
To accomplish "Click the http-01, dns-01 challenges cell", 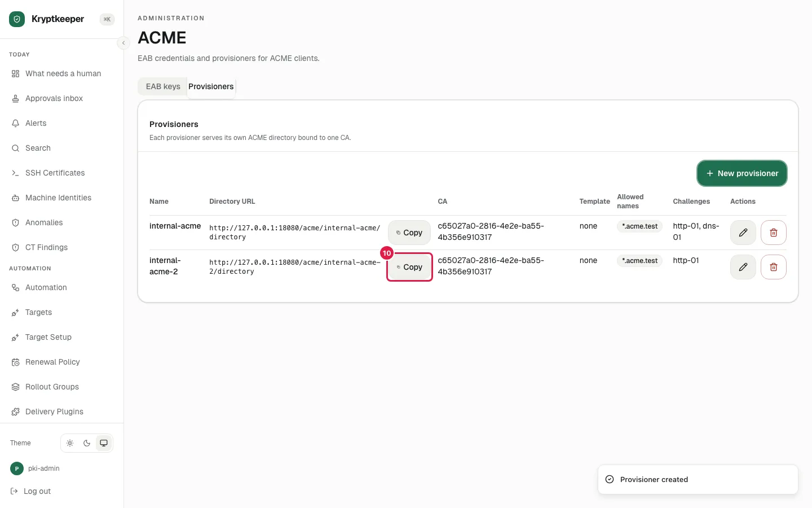I will pyautogui.click(x=696, y=231).
